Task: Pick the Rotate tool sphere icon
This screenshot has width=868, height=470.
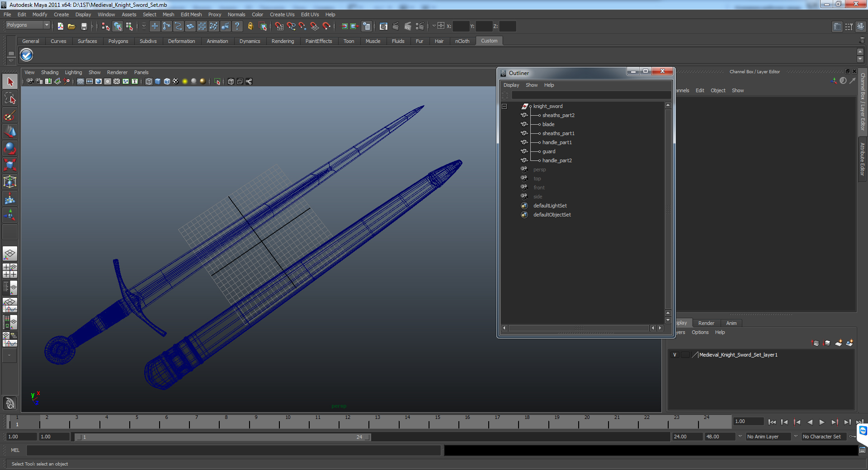Action: (x=10, y=148)
